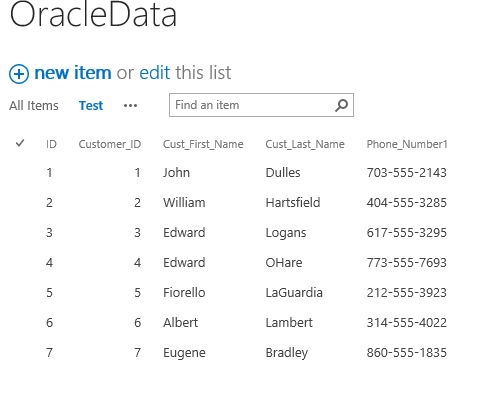Image resolution: width=495 pixels, height=400 pixels.
Task: Click the 'edit' this list link
Action: click(x=155, y=73)
